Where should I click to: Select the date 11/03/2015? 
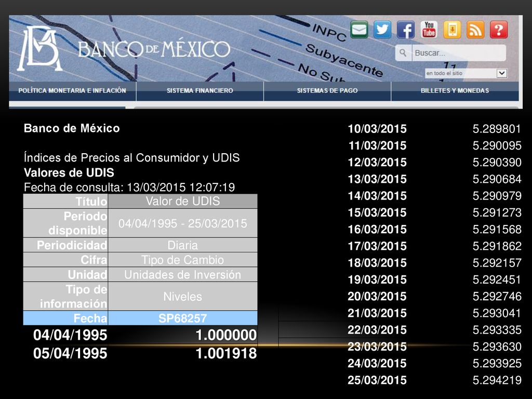tap(377, 145)
